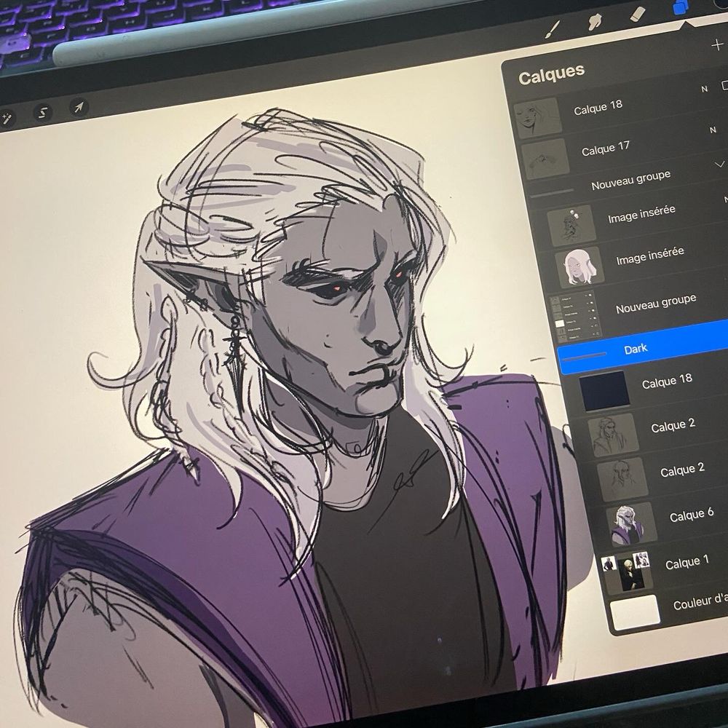Select the Smudge finger tool

595,21
